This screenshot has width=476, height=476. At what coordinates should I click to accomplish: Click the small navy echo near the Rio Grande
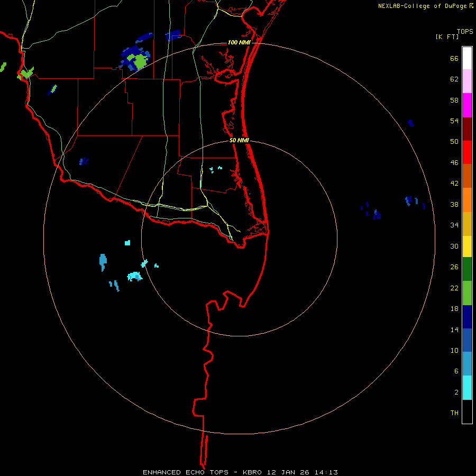[84, 161]
